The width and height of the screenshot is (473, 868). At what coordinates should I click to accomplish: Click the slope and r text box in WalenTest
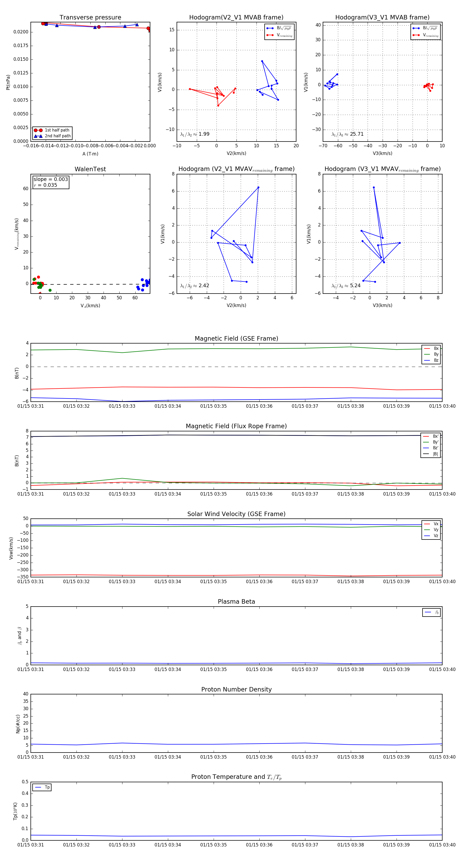[50, 182]
